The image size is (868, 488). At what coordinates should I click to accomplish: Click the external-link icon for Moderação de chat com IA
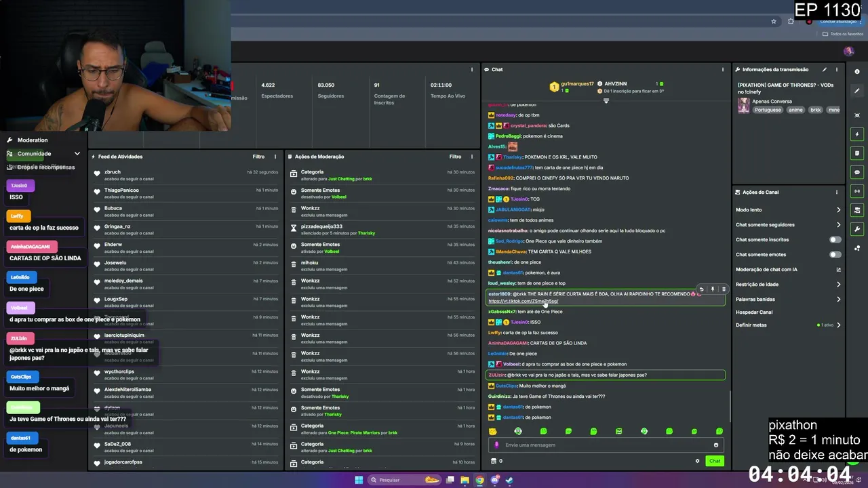tap(838, 270)
